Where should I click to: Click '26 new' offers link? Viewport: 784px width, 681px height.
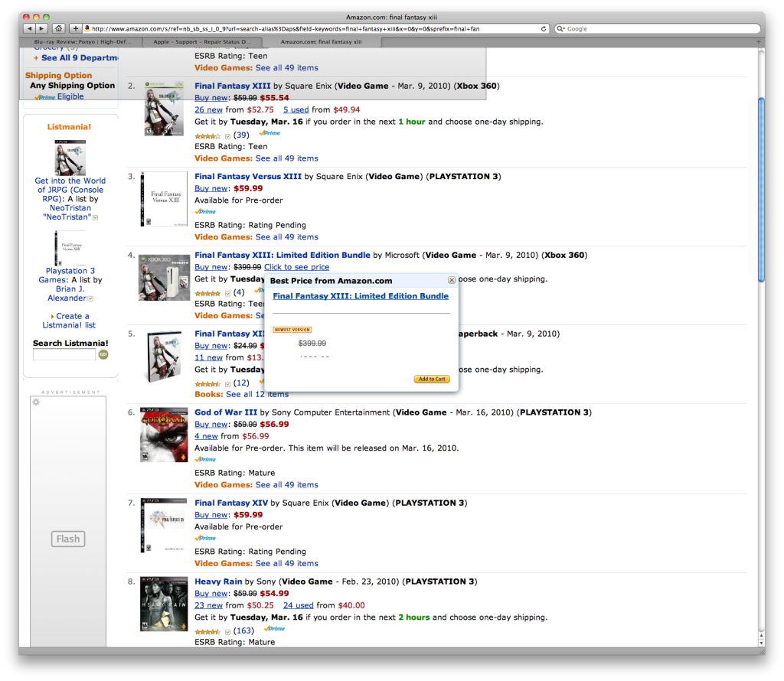(208, 109)
